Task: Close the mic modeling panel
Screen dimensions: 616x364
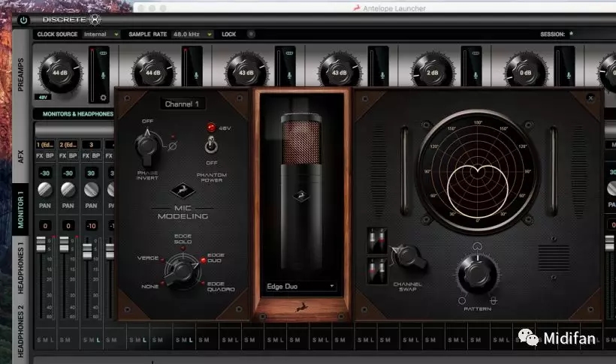Action: [590, 98]
